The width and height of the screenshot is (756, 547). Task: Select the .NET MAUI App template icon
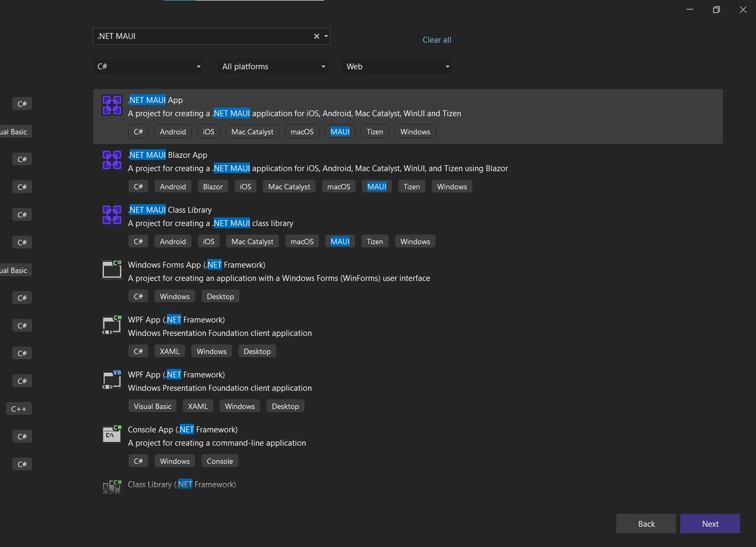tap(112, 105)
